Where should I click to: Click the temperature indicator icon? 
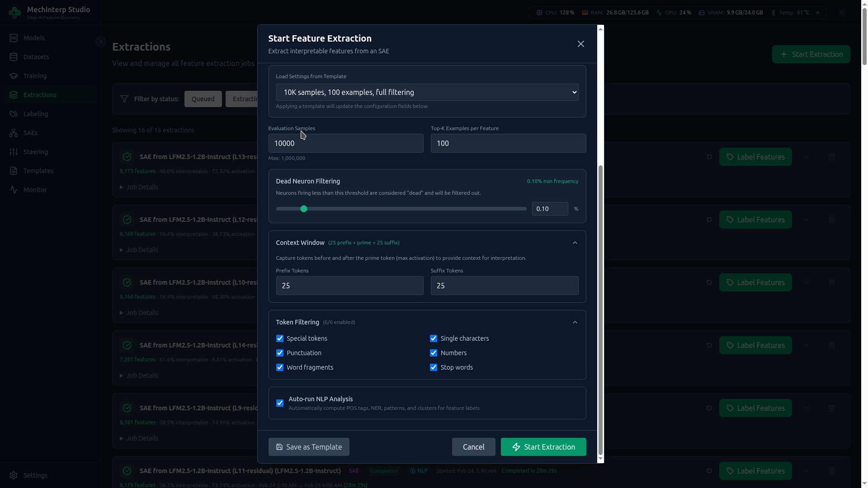tap(774, 13)
